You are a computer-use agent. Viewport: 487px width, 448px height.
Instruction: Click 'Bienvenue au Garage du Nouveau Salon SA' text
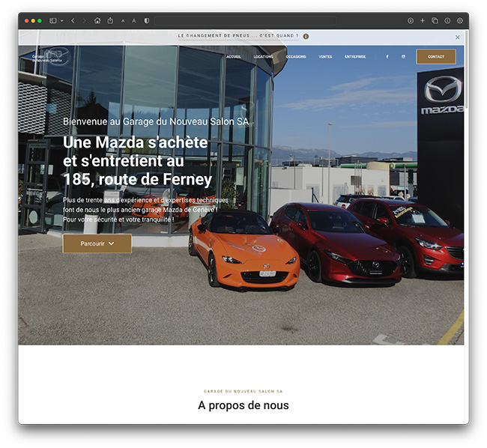(x=156, y=121)
